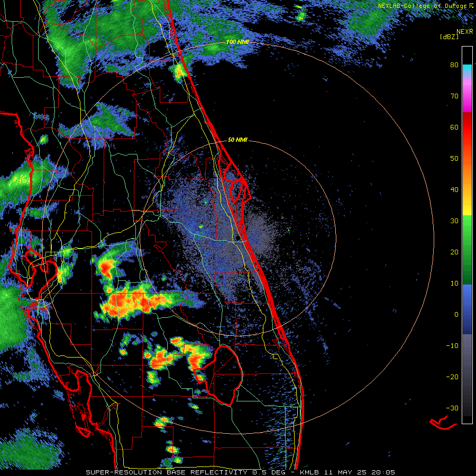Click the 20 value on the dBZ scale
The image size is (476, 476).
click(x=454, y=252)
